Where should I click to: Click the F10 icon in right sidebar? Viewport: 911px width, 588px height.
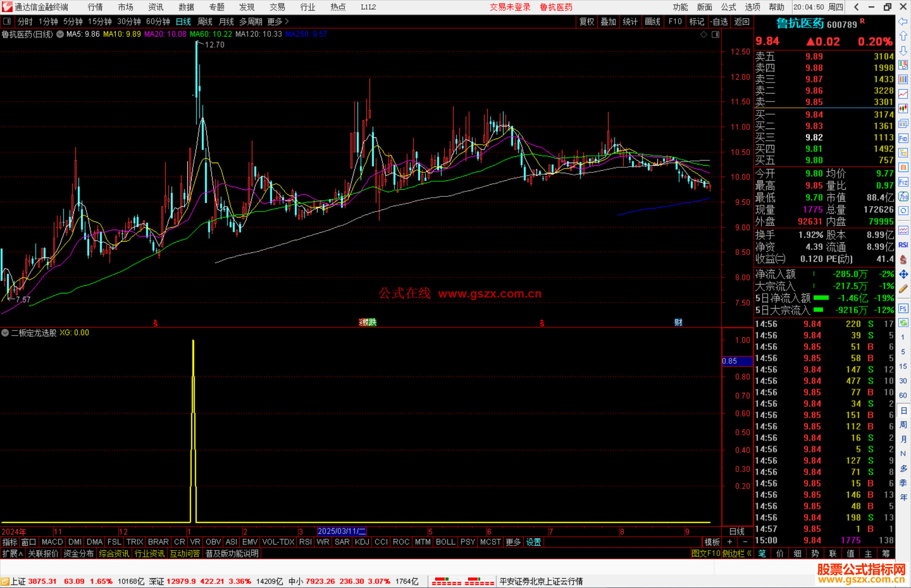coord(903,138)
